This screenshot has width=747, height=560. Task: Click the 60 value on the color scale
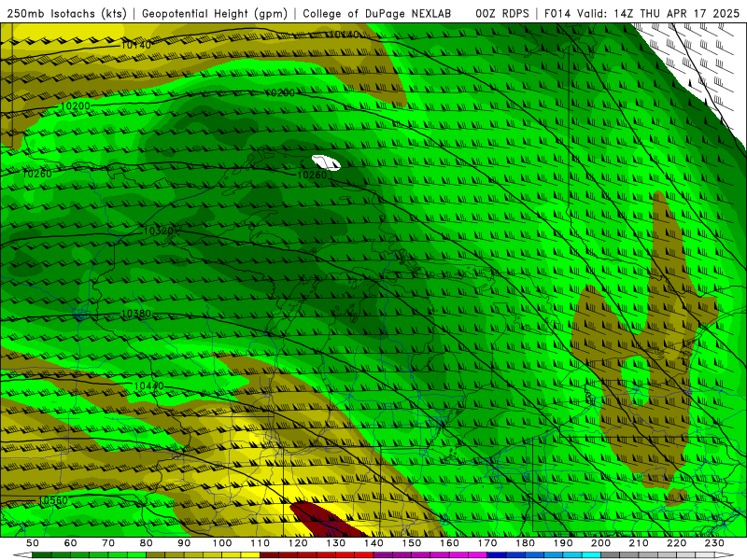click(70, 543)
